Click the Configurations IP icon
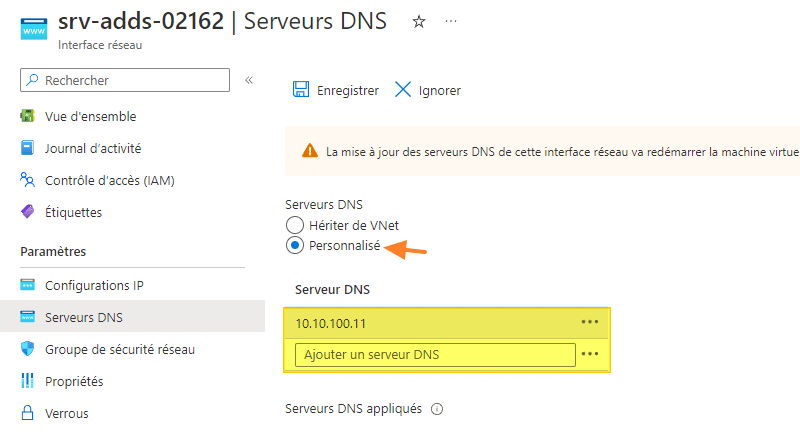 [28, 285]
